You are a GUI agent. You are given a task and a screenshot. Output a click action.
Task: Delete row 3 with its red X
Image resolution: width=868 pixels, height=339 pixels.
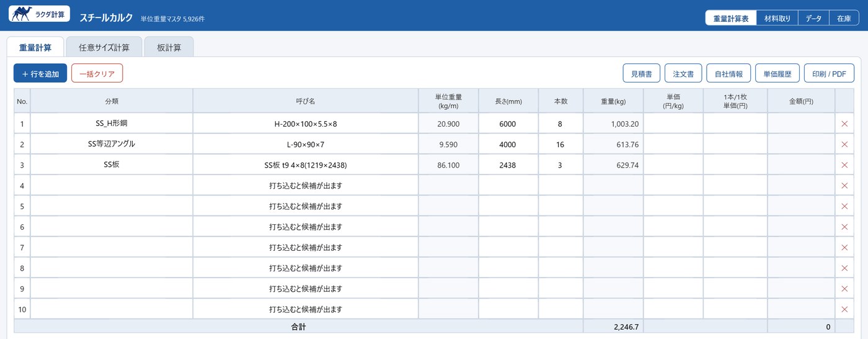point(844,165)
